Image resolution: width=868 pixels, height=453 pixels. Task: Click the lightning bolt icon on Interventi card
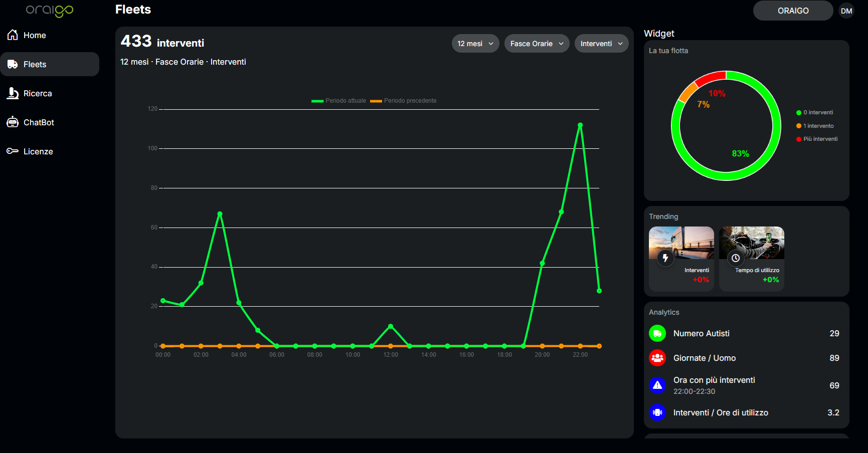click(665, 258)
